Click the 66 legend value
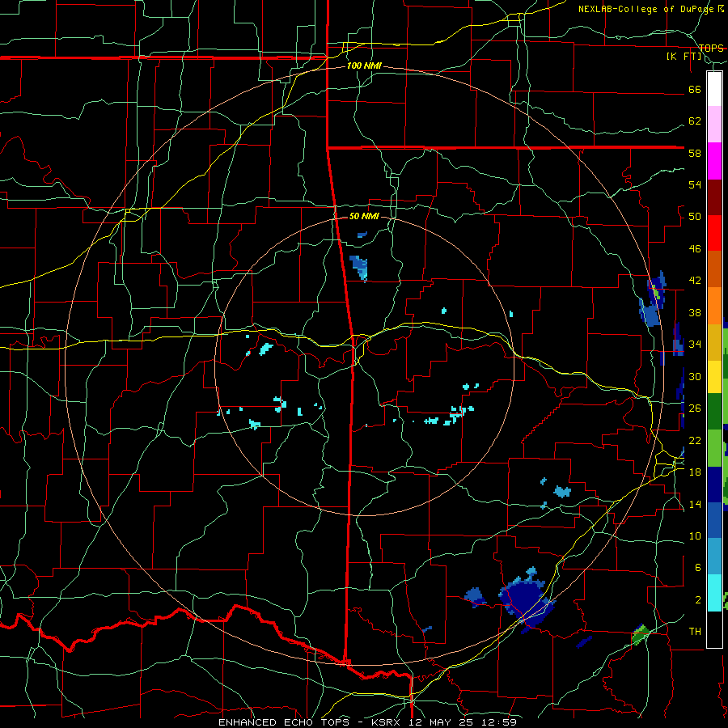The width and height of the screenshot is (728, 728). 695,90
